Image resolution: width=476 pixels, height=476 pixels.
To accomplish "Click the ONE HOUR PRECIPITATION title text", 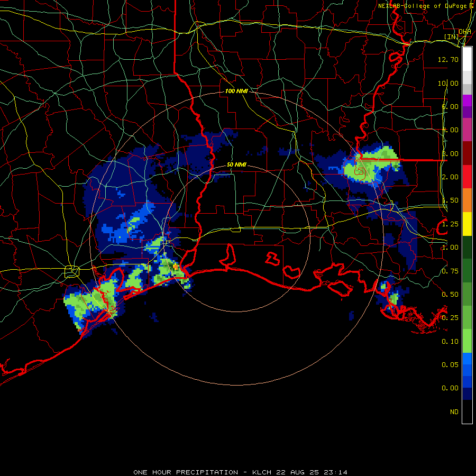I will click(186, 472).
